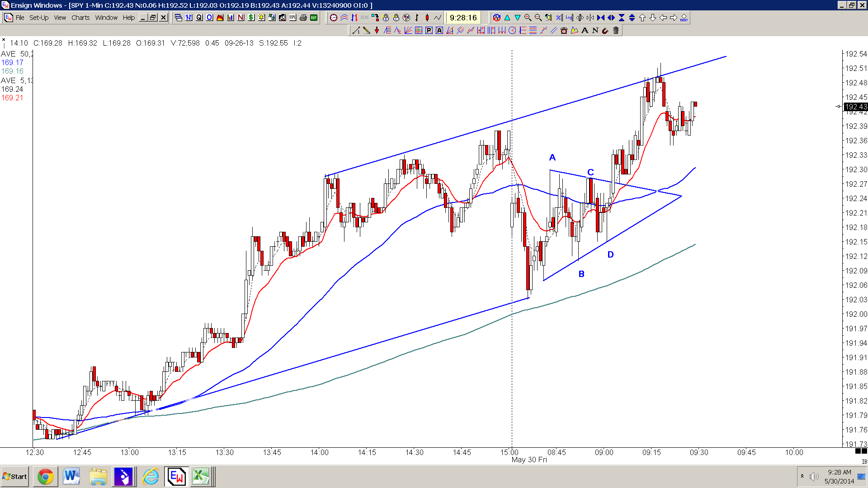Select the draw trend line tool
This screenshot has height=488, width=868.
click(356, 30)
